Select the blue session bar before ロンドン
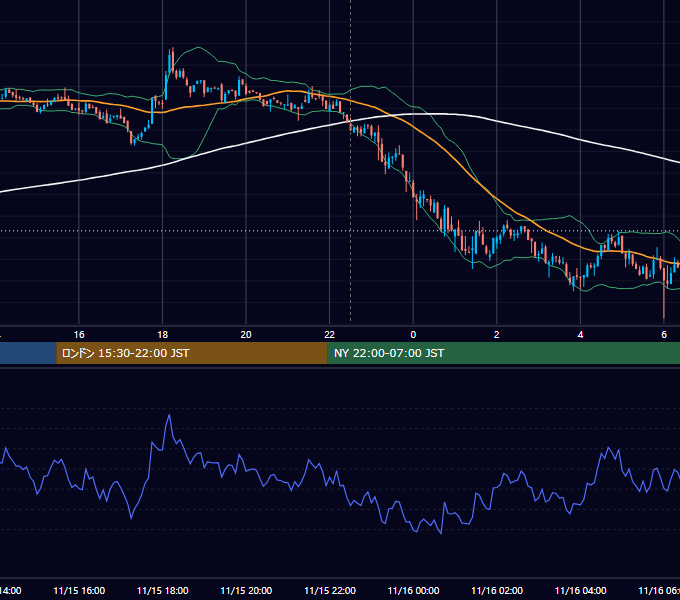 [x=28, y=353]
